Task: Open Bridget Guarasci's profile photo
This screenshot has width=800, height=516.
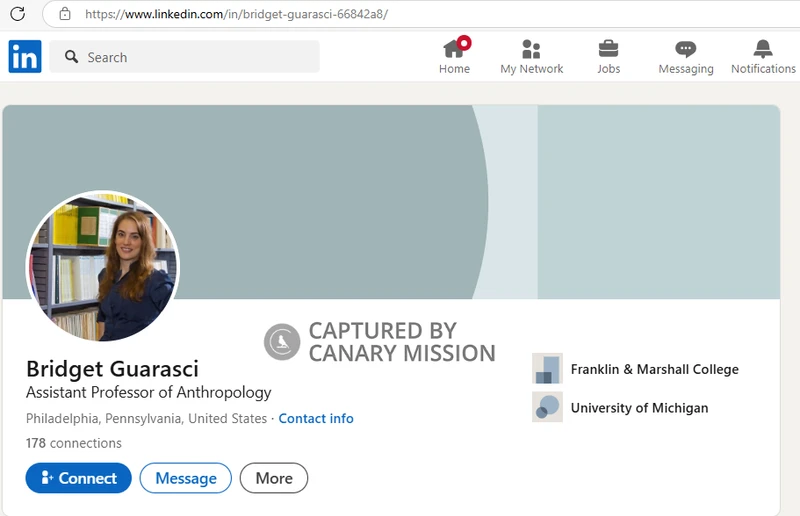Action: [x=103, y=266]
